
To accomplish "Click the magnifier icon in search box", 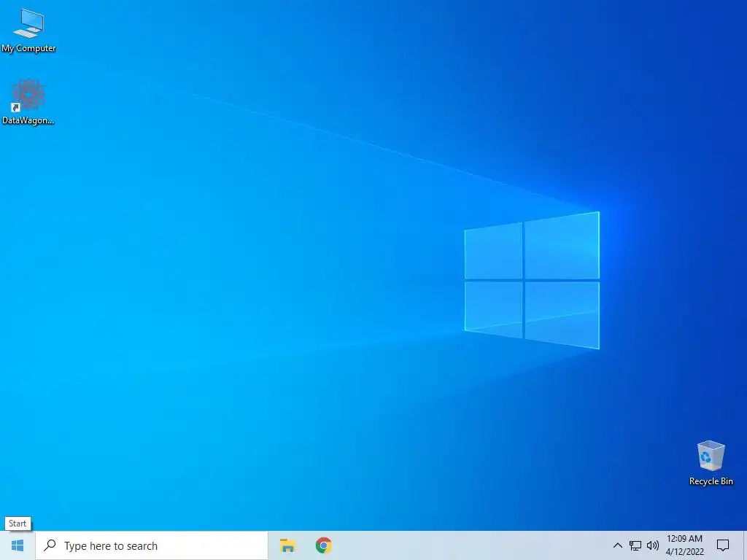I will click(x=50, y=545).
